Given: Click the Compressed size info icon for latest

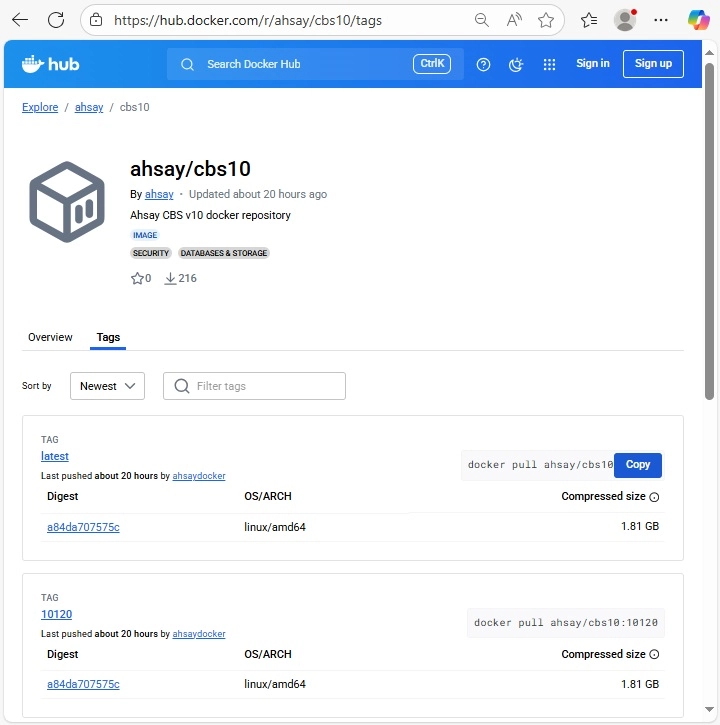Looking at the screenshot, I should tap(655, 497).
